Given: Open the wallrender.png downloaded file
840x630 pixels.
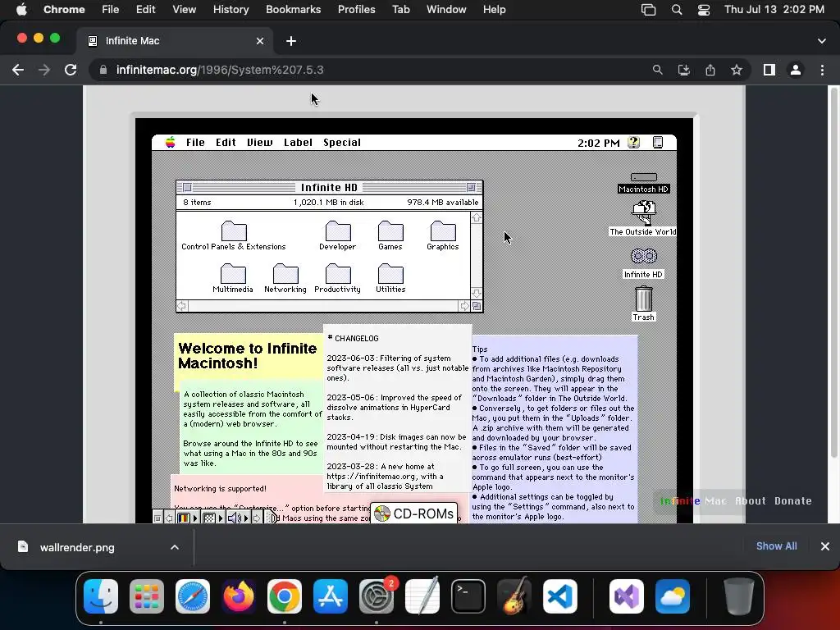Looking at the screenshot, I should tap(76, 547).
